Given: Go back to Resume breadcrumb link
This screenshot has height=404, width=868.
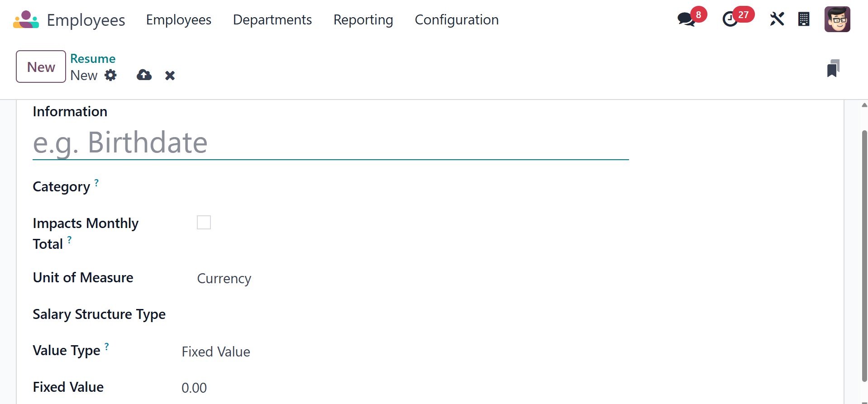Looking at the screenshot, I should pyautogui.click(x=93, y=59).
